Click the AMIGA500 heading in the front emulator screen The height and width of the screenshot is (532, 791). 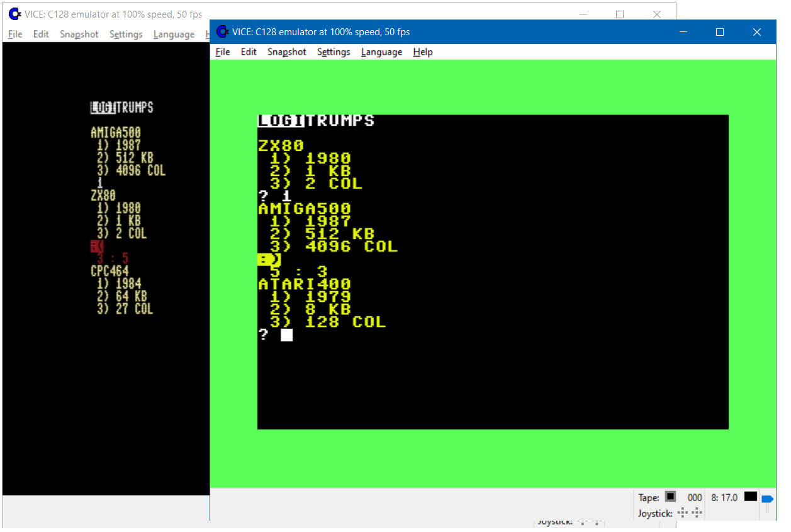[305, 209]
